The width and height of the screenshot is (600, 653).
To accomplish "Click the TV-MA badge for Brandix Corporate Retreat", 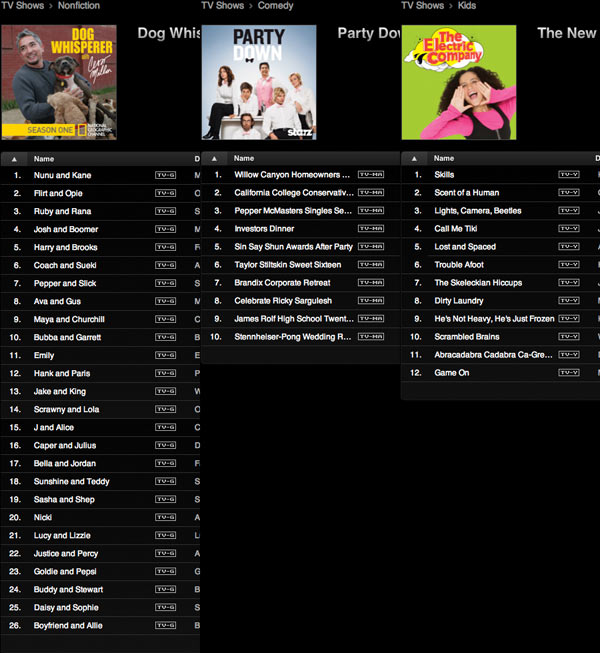I will pos(370,283).
